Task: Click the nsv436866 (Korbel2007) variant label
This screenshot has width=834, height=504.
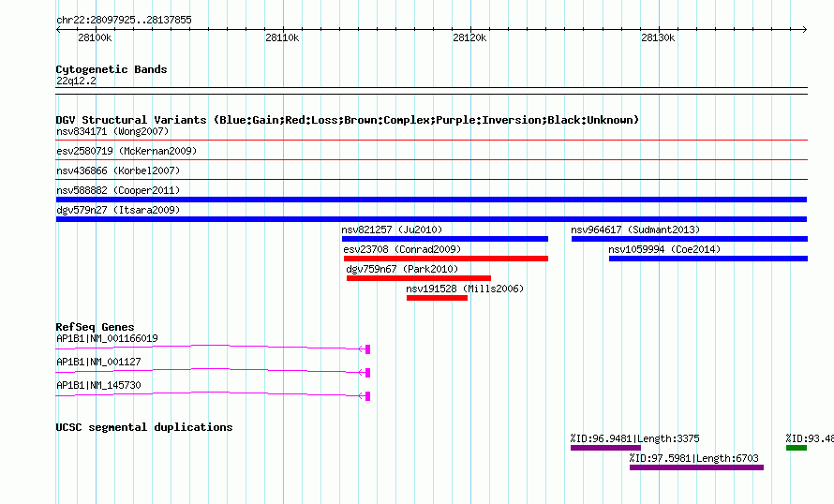Action: tap(118, 170)
